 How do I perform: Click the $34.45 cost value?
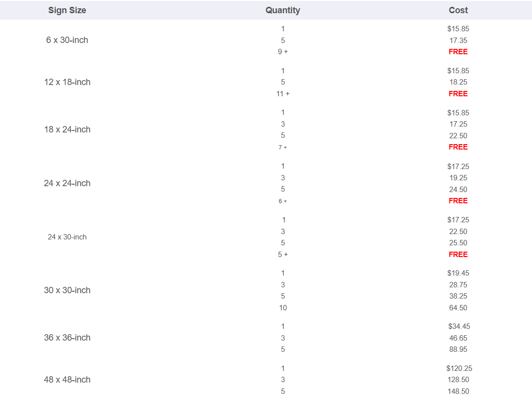click(x=459, y=326)
